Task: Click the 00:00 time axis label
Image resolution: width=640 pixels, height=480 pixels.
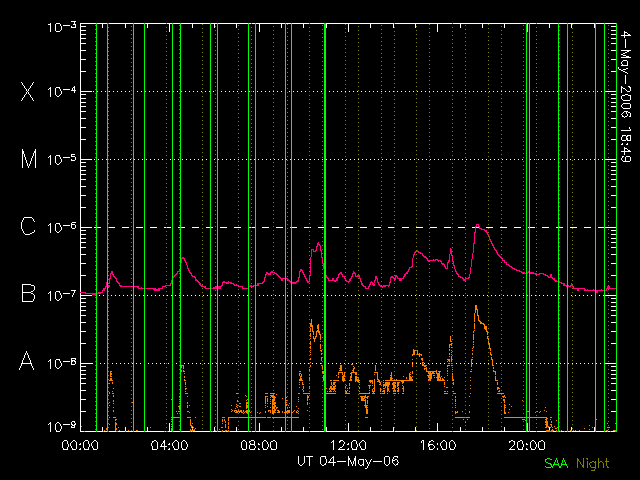Action: point(80,444)
